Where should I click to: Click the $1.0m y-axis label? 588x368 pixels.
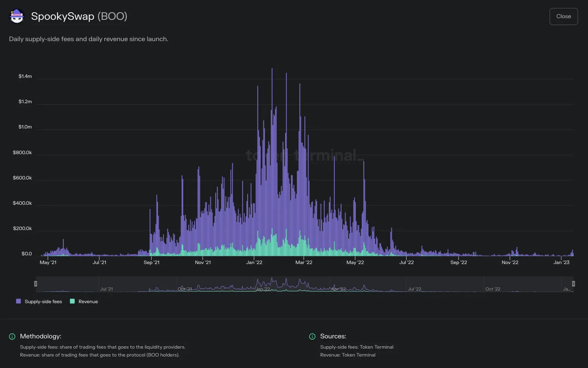pos(25,127)
